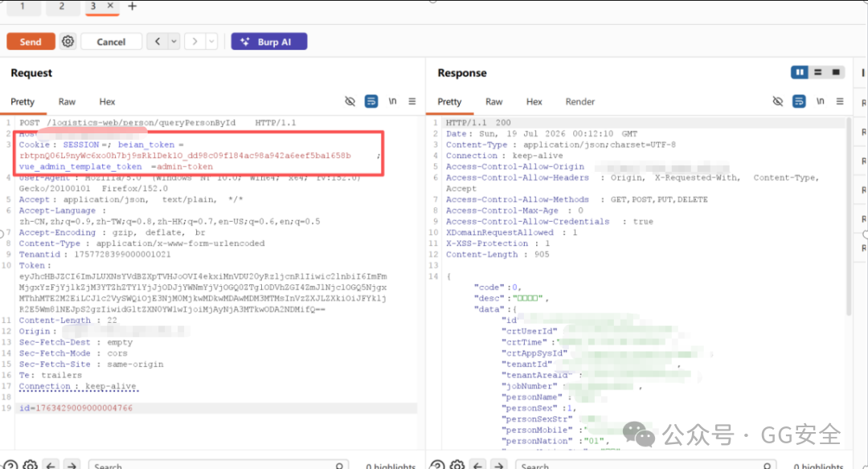Click the Tenantid header line
868x469 pixels.
[95, 255]
